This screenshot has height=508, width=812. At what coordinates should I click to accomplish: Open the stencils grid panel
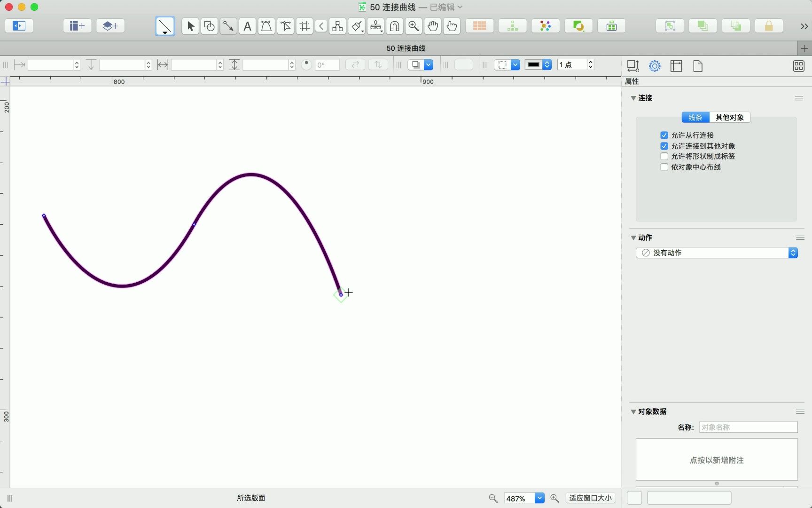(x=798, y=66)
